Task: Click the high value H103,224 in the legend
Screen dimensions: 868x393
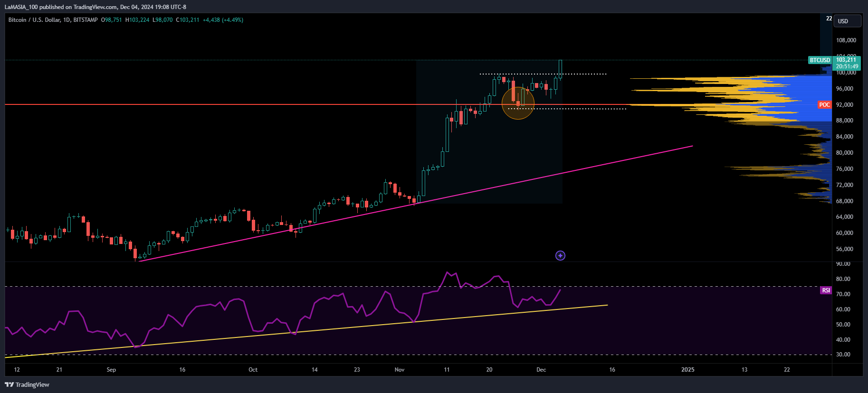Action: [x=137, y=20]
